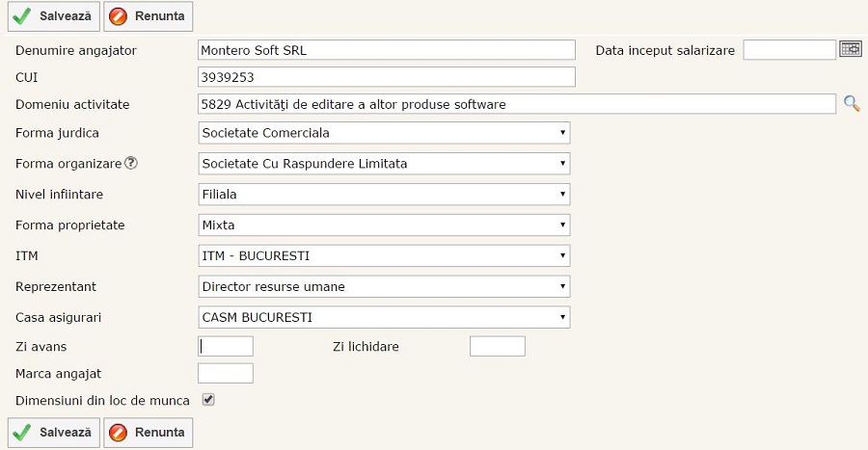Image resolution: width=868 pixels, height=450 pixels.
Task: Toggle the Dimensiuni din loc de munca checkbox
Action: pos(207,399)
